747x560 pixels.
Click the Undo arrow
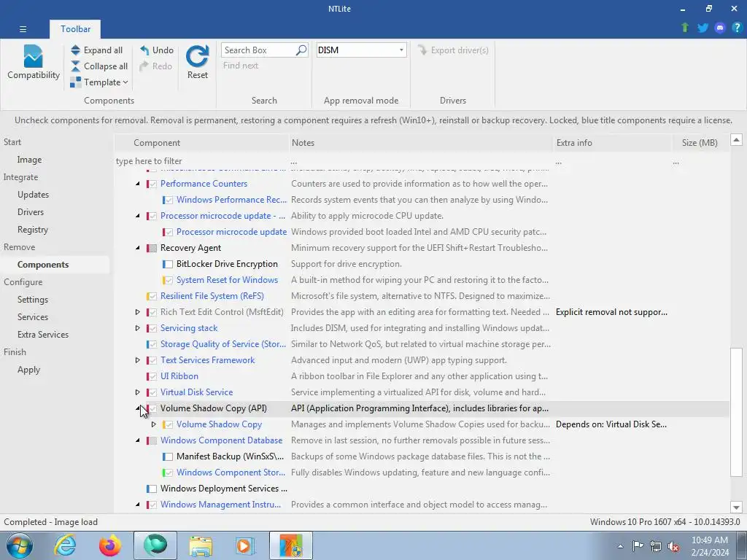tap(144, 50)
